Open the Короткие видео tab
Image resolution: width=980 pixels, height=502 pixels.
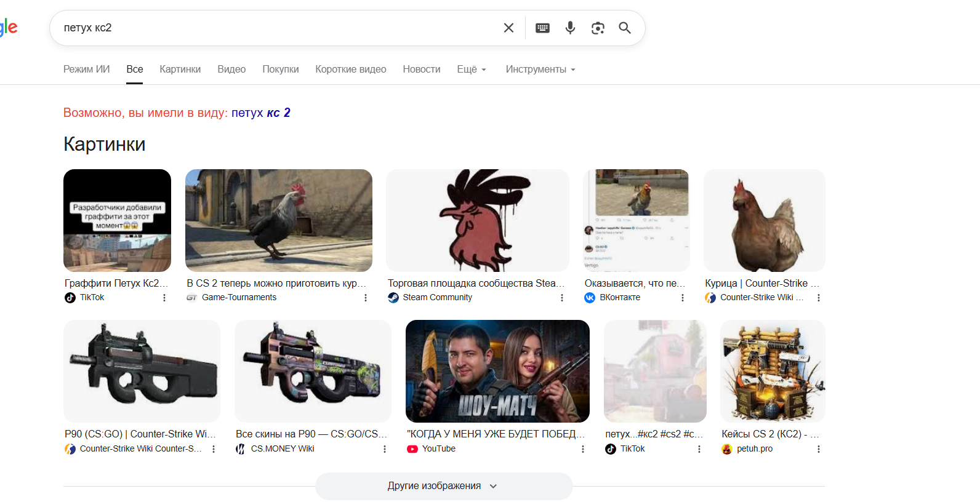pos(351,70)
